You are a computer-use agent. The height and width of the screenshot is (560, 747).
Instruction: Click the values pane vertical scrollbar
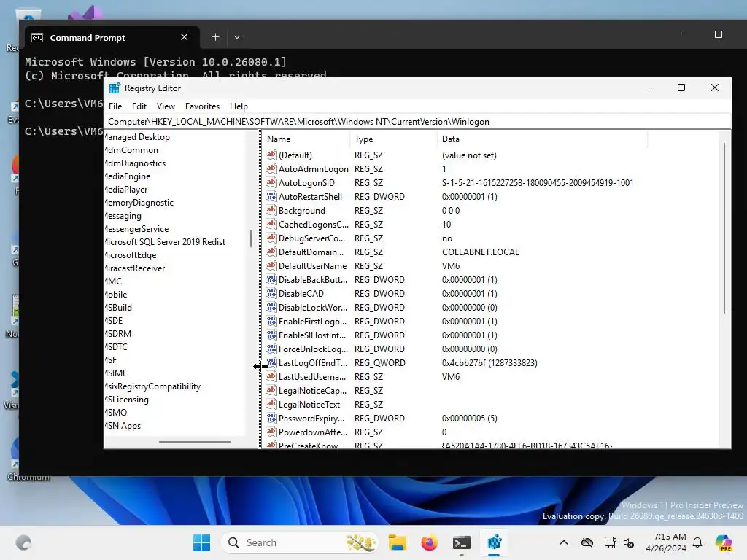point(724,228)
